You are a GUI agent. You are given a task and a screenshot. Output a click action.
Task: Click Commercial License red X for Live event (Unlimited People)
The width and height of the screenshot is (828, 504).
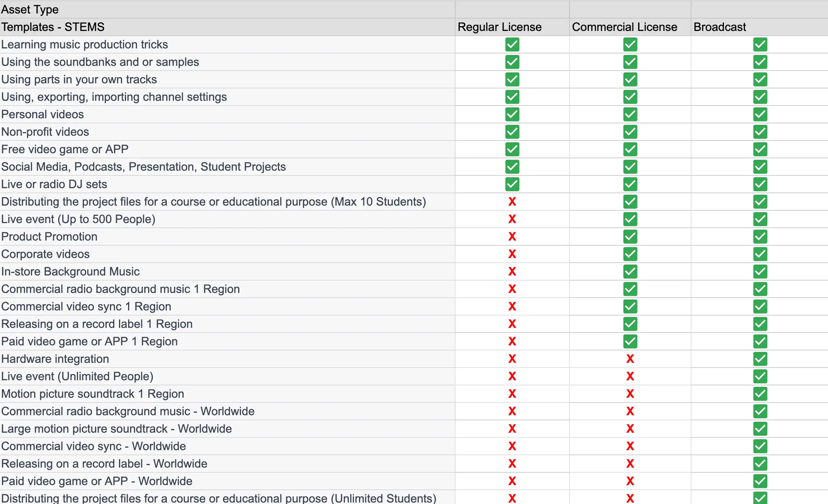[630, 377]
